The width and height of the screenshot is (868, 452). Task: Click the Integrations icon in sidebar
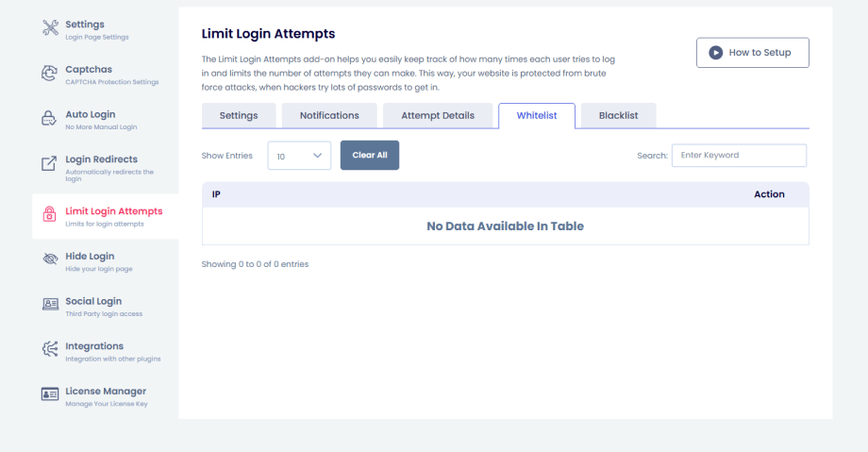[x=50, y=349]
